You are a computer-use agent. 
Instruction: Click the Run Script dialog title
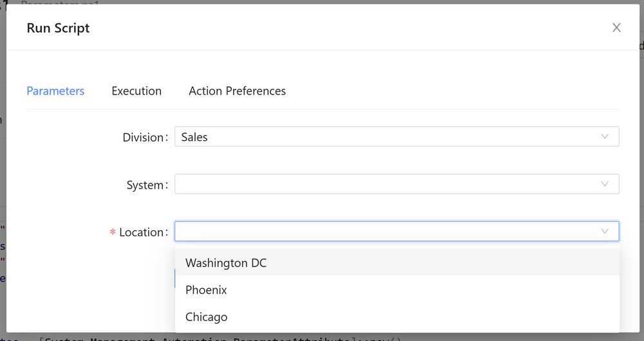point(58,28)
